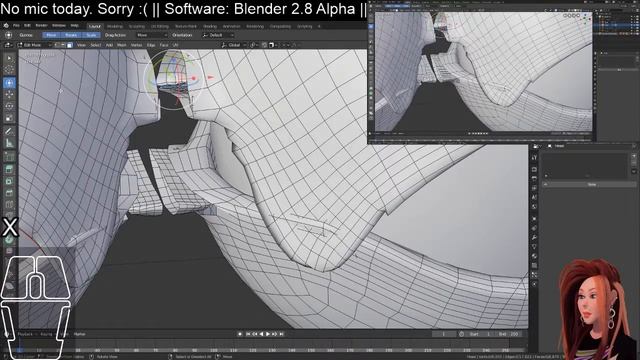
Task: Switch to the Shading workspace tab
Action: click(210, 26)
